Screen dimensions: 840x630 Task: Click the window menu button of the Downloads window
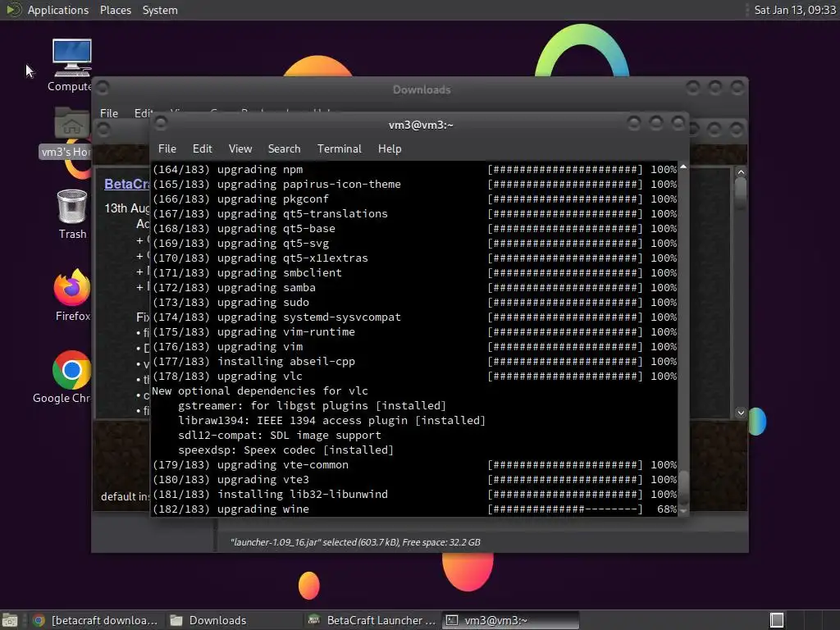point(103,87)
